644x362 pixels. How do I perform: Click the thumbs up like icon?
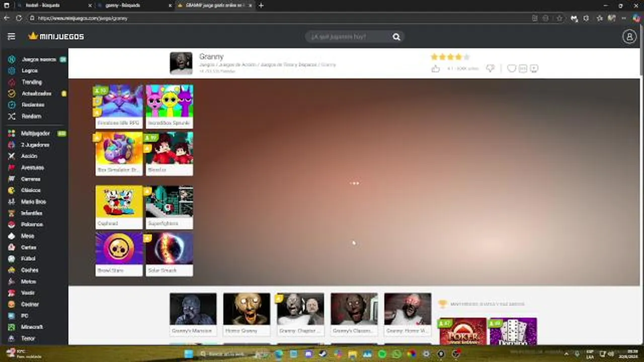tap(436, 68)
